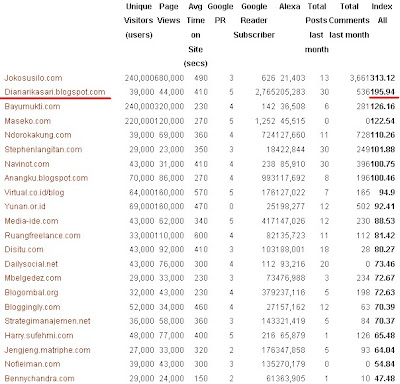Image resolution: width=400 pixels, height=384 pixels.
Task: Open the Media-ide.com link
Action: point(31,221)
